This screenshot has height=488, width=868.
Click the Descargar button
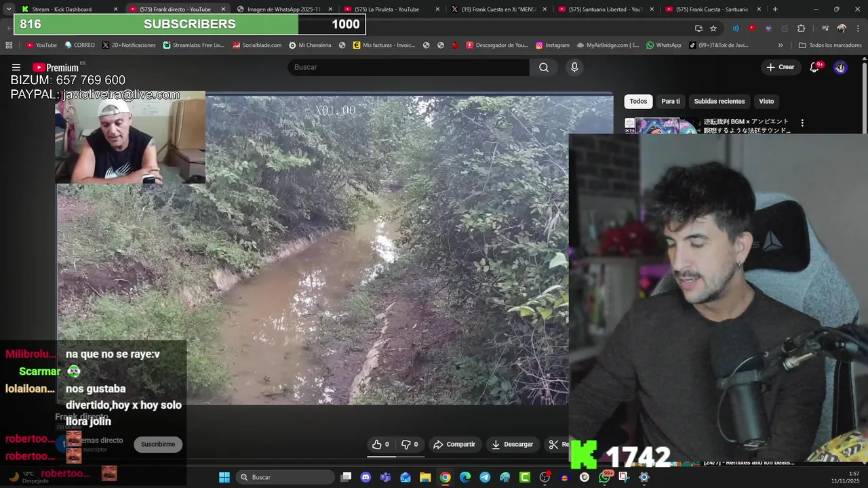(x=513, y=445)
